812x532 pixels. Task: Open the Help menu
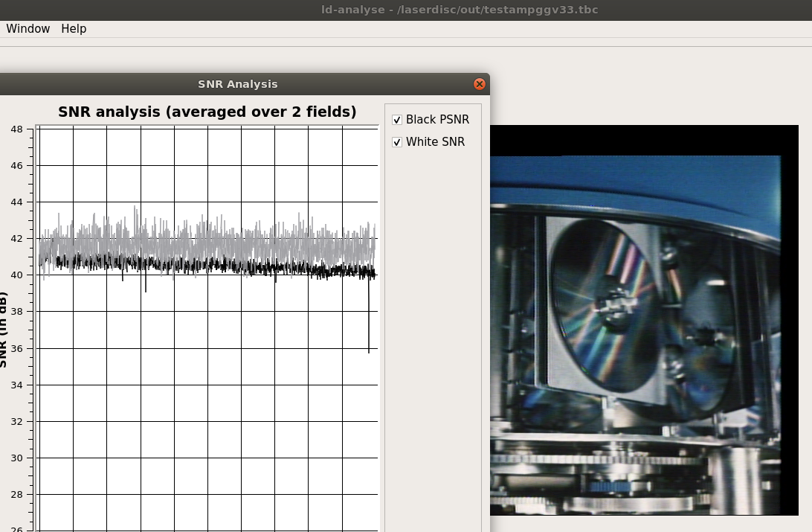point(74,28)
